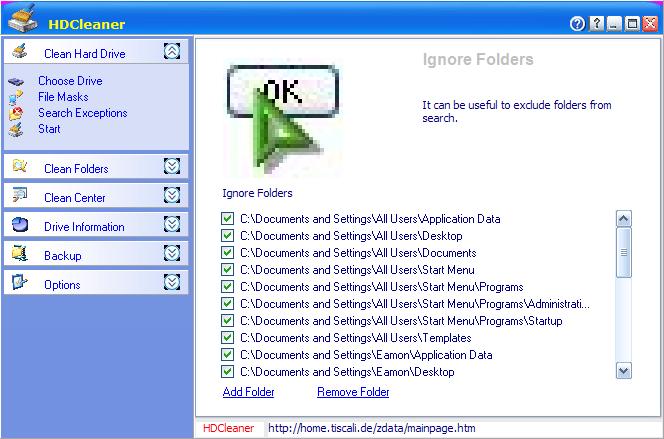Viewport: 664px width, 439px height.
Task: Click the folder list scrollbar thumb
Action: click(x=624, y=252)
